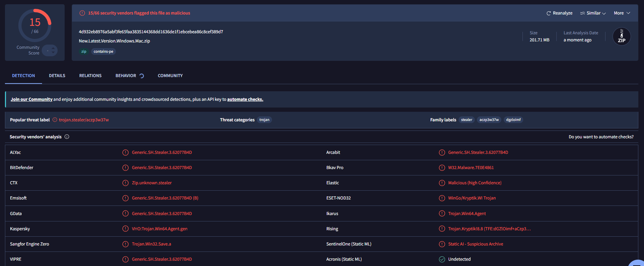Click the alert icon in the Emsisoft row

click(125, 198)
